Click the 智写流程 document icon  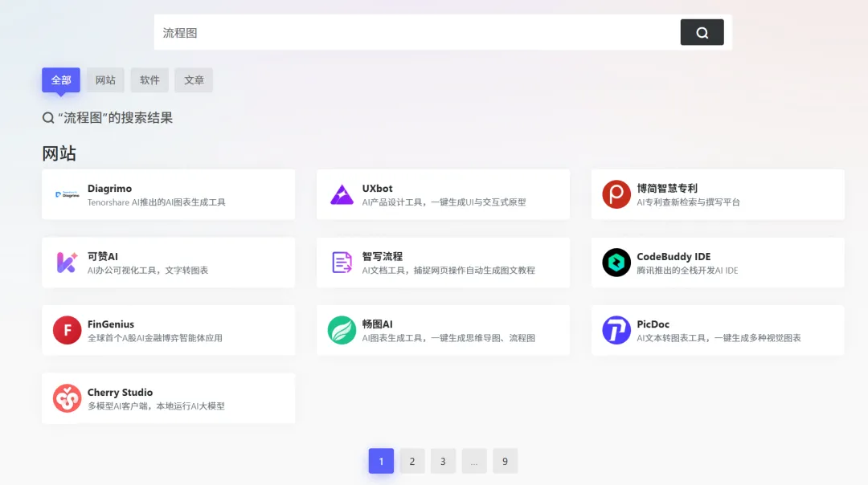pyautogui.click(x=342, y=263)
